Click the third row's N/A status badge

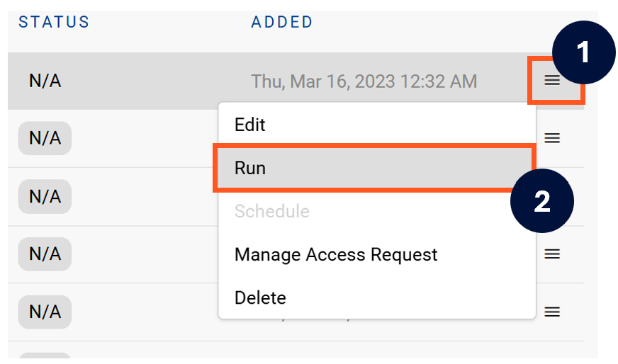(x=45, y=196)
